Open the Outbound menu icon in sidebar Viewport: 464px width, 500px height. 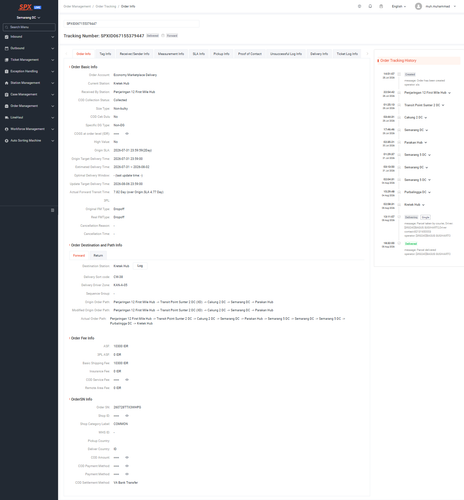[7, 48]
